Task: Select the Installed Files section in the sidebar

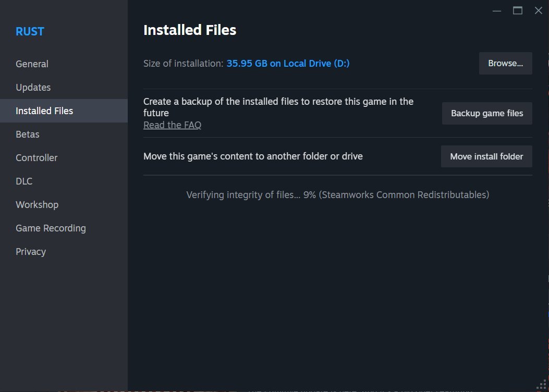Action: [44, 111]
